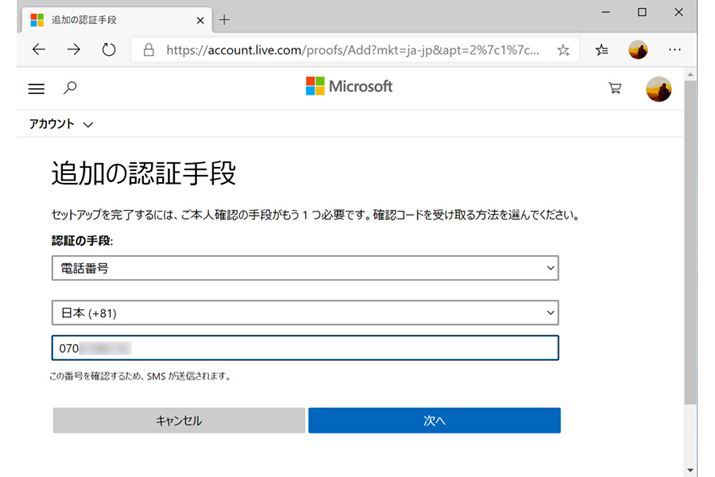
Task: Open the shopping cart icon
Action: click(615, 88)
